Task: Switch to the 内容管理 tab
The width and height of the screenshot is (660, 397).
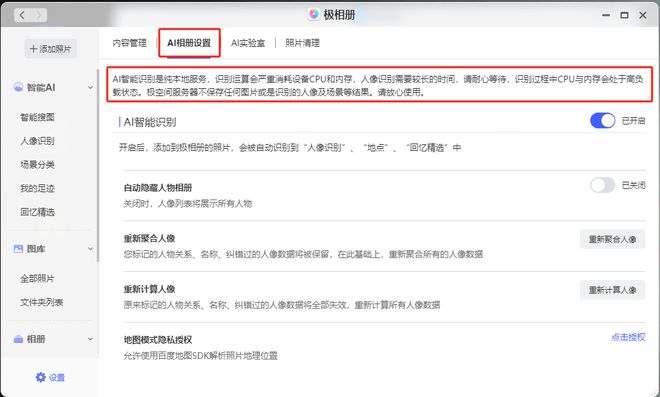Action: click(x=130, y=43)
